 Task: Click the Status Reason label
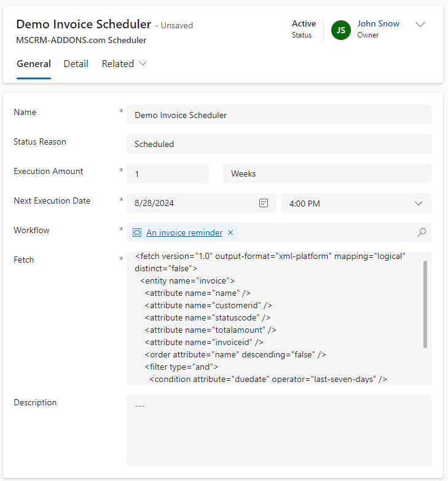(x=40, y=141)
